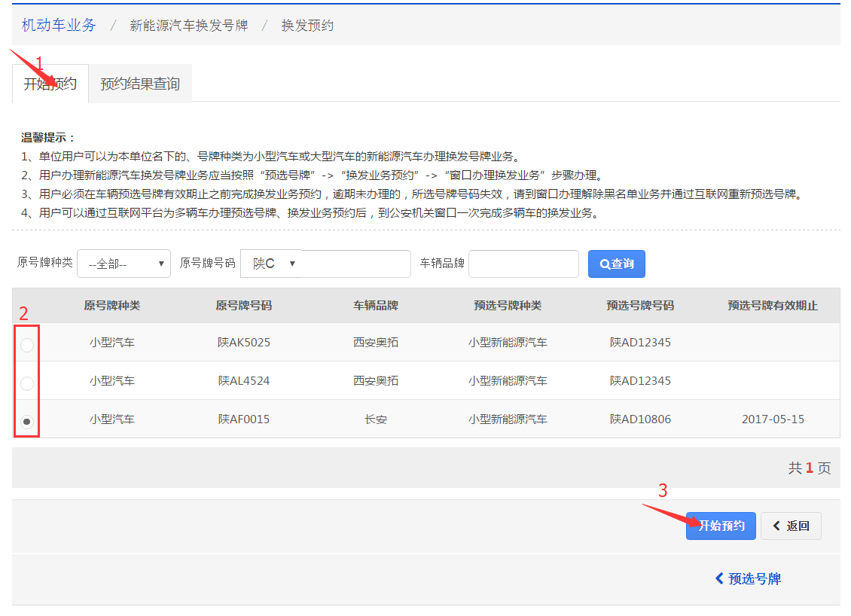Select radio button for 陕AL4524 row
This screenshot has width=851, height=616.
tap(27, 383)
